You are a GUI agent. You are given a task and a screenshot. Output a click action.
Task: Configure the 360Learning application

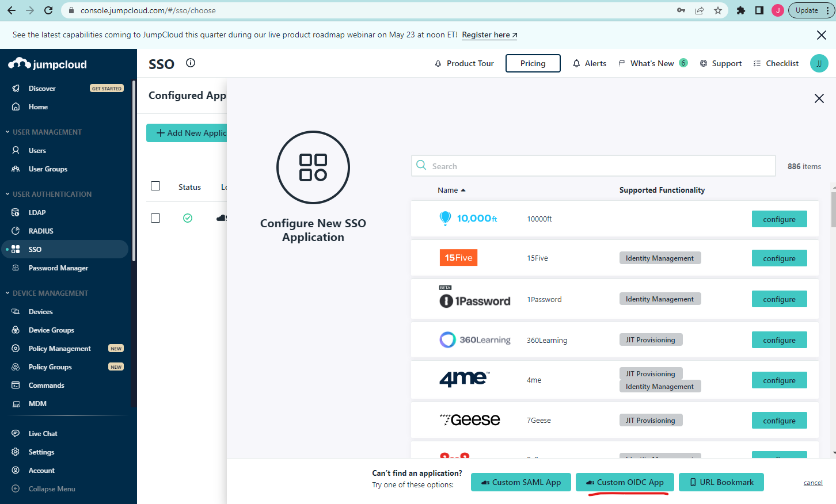[x=780, y=340]
